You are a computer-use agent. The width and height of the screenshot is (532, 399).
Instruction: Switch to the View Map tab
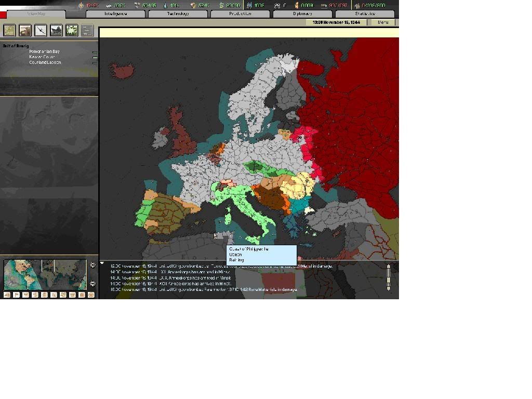click(36, 14)
